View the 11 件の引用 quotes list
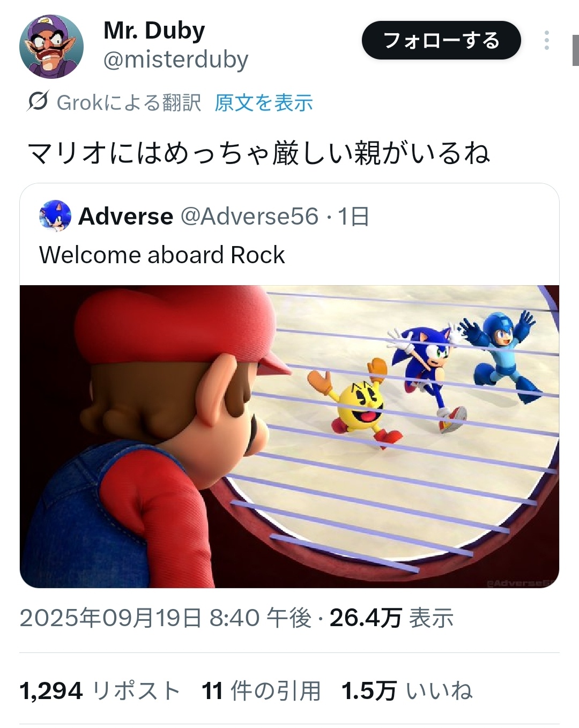579x728 pixels. pos(261,691)
